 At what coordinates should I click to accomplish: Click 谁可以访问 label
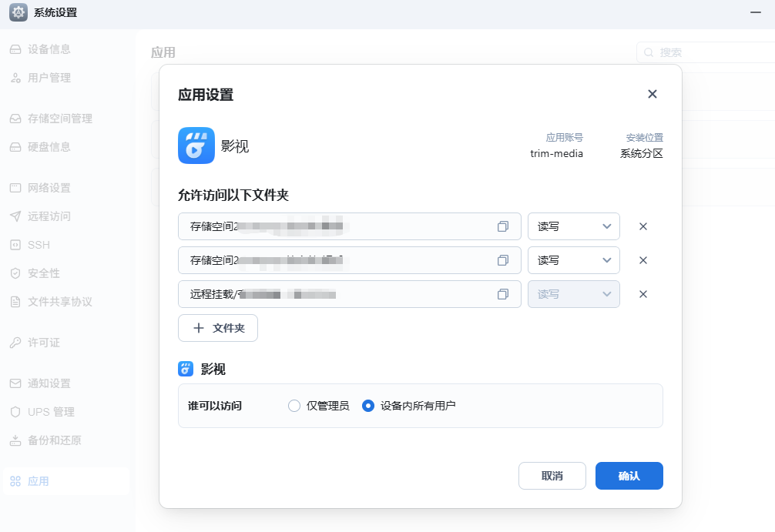[x=215, y=406]
